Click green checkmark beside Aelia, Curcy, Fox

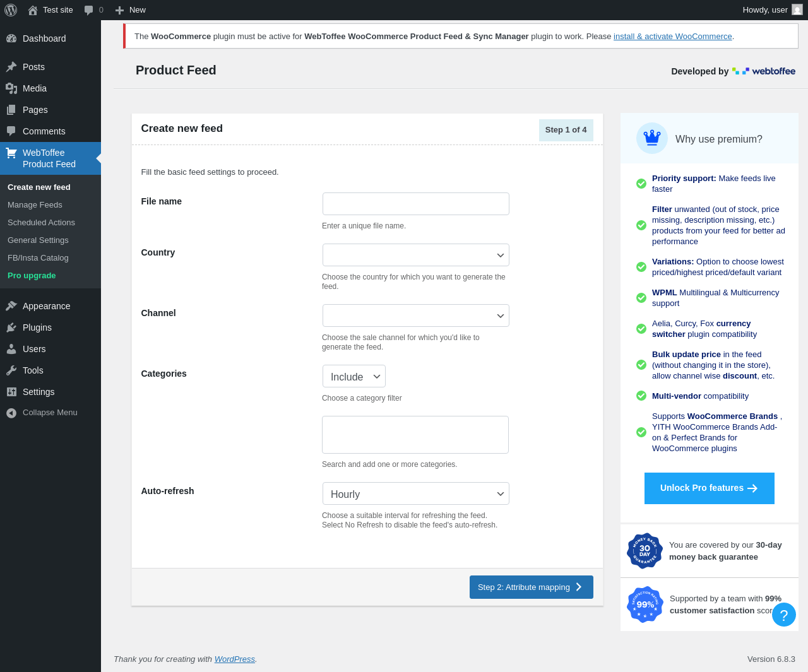coord(641,329)
